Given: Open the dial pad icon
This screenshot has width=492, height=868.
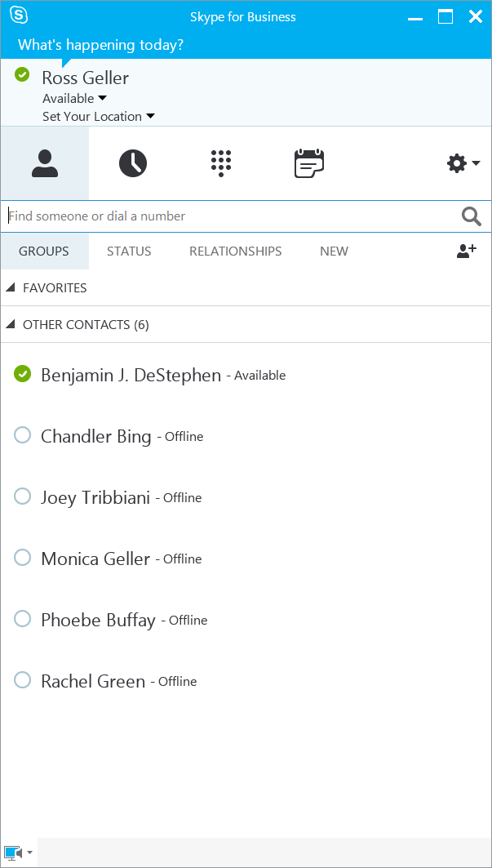Looking at the screenshot, I should pos(221,163).
